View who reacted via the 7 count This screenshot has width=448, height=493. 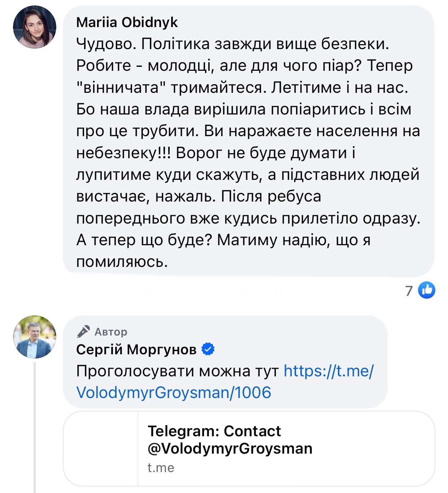[409, 290]
